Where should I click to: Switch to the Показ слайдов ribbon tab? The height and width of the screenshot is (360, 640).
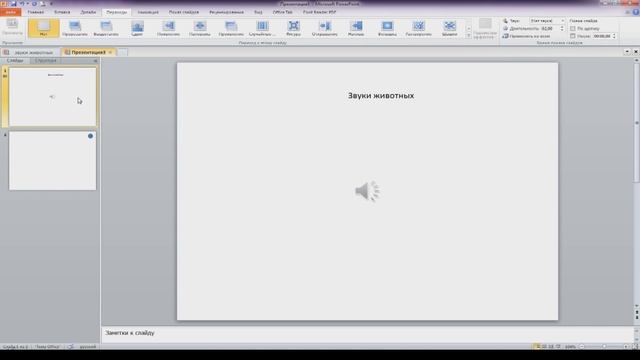[184, 12]
